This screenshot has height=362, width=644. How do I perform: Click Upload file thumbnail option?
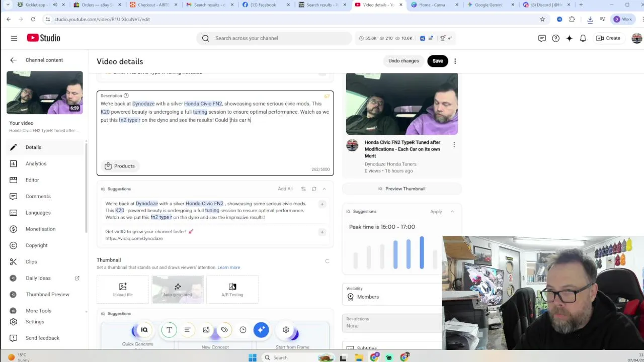click(122, 290)
